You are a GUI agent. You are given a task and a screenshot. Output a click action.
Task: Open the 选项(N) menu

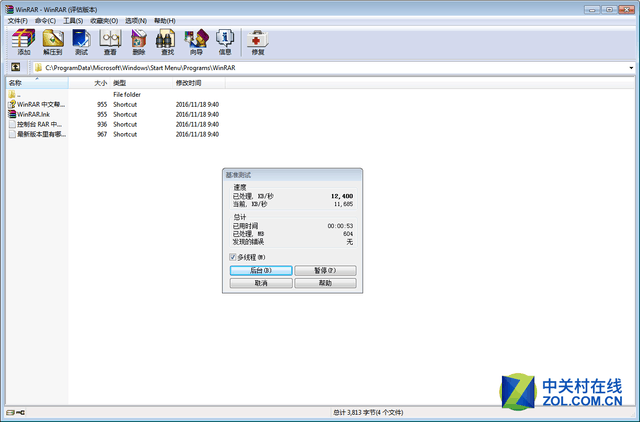[137, 20]
